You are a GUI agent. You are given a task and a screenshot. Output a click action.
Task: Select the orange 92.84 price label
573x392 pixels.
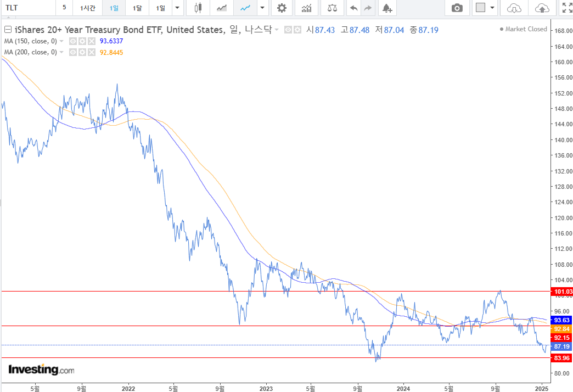point(561,329)
